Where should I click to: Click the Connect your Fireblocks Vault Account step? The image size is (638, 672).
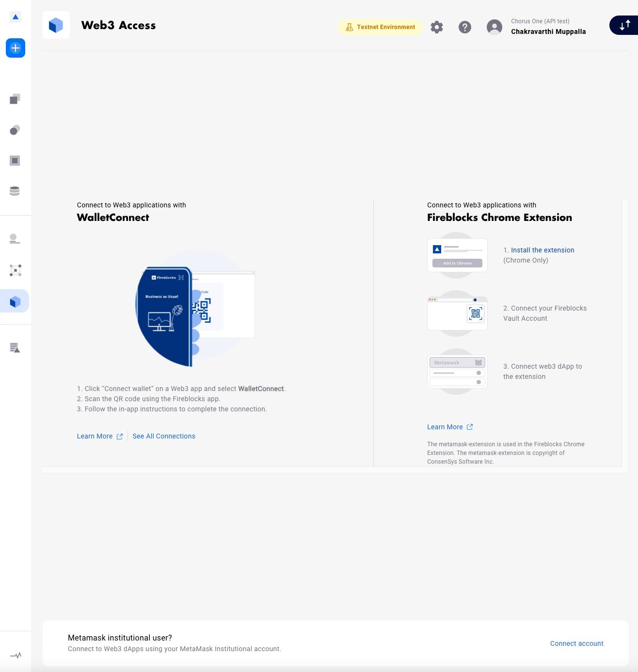545,313
